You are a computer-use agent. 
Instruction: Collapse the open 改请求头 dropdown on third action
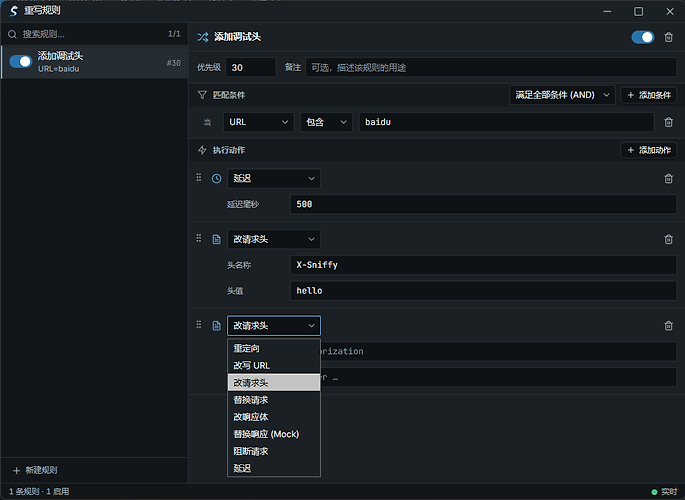click(x=274, y=326)
